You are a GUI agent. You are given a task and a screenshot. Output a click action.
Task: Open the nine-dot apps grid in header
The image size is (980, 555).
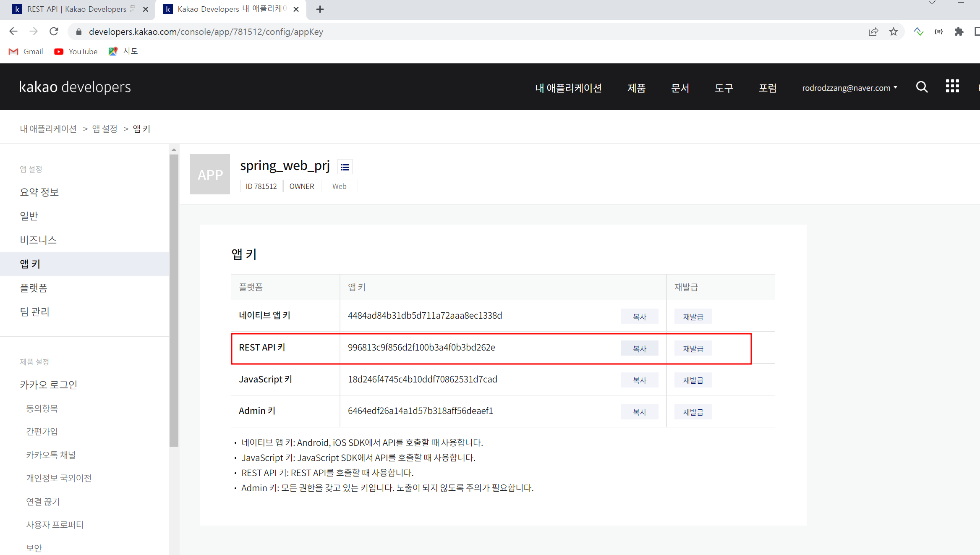click(952, 86)
